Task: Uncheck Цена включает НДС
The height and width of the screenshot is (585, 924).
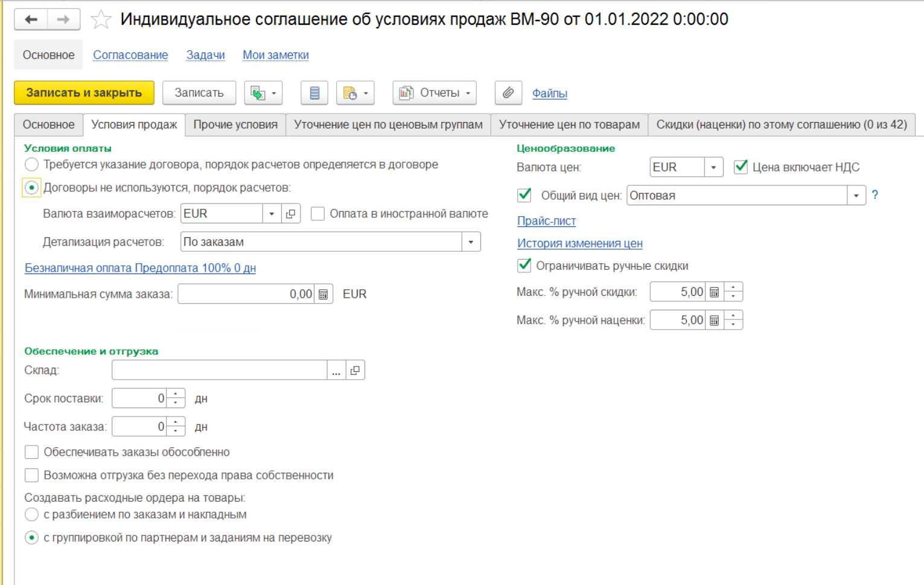Action: tap(741, 167)
